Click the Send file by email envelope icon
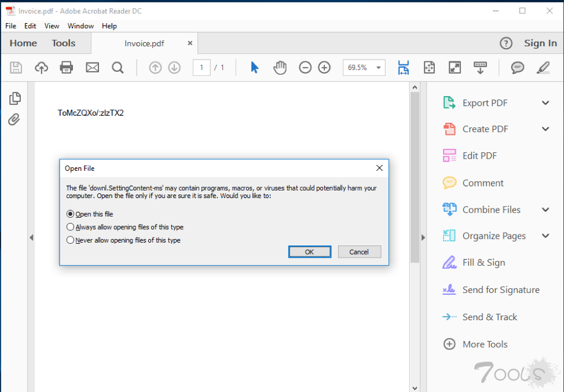This screenshot has width=564, height=392. (92, 68)
